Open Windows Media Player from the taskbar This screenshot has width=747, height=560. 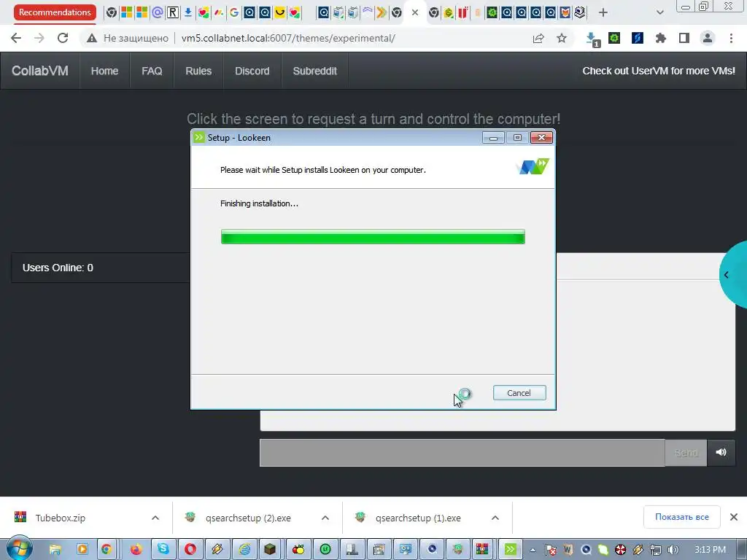[x=82, y=550]
